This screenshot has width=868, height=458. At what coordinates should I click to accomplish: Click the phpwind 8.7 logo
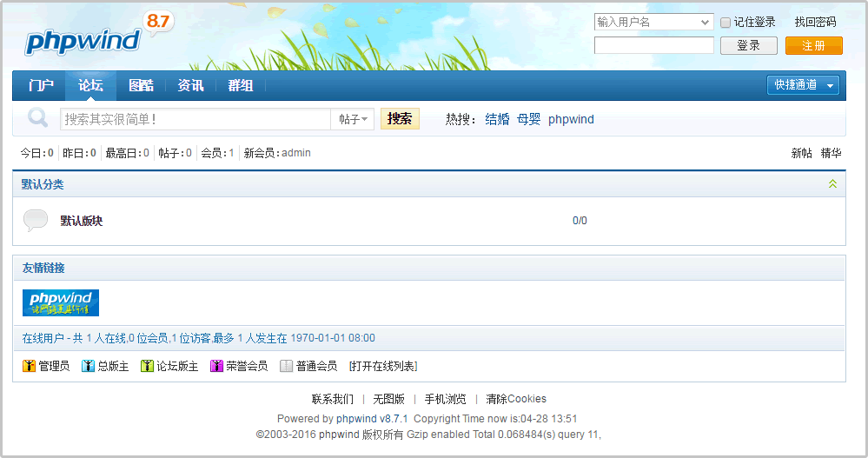point(98,35)
